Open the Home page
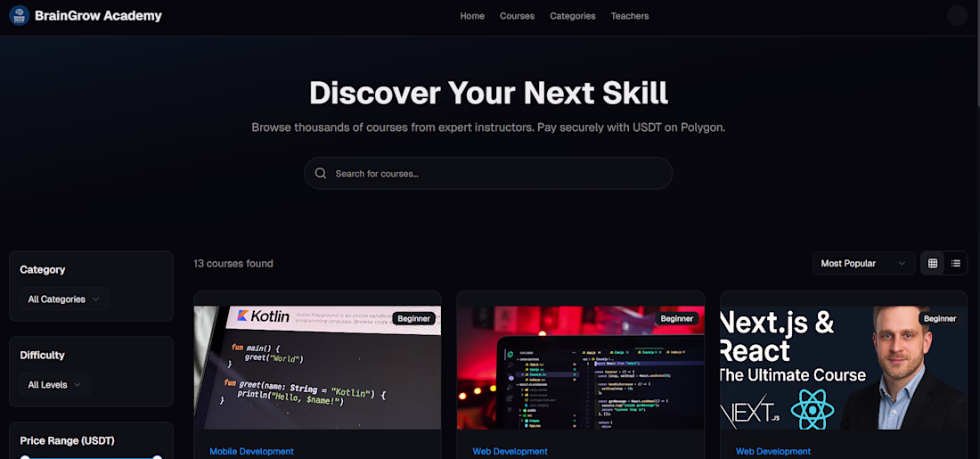980x459 pixels. [472, 16]
